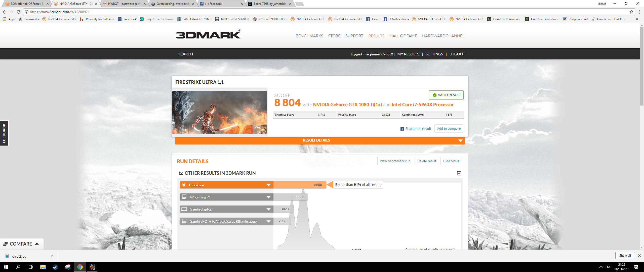The height and width of the screenshot is (272, 644).
Task: Expand the This score dropdown
Action: coord(269,185)
